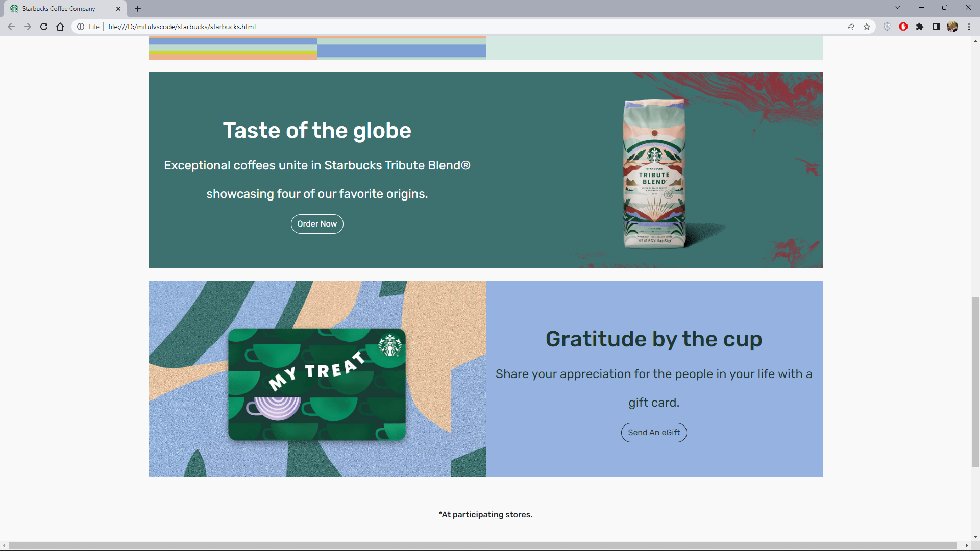
Task: Open the tab search chevron dropdown
Action: pos(897,7)
